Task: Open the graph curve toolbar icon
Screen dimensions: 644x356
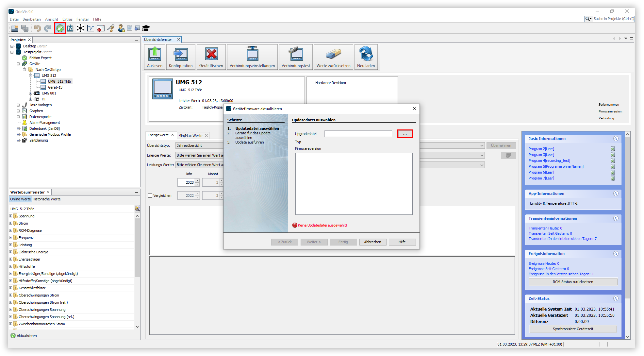Action: pyautogui.click(x=91, y=28)
